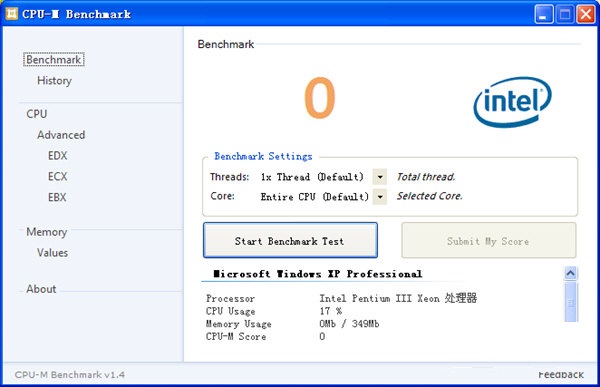Image resolution: width=600 pixels, height=387 pixels.
Task: Open the Memory section
Action: tap(47, 232)
